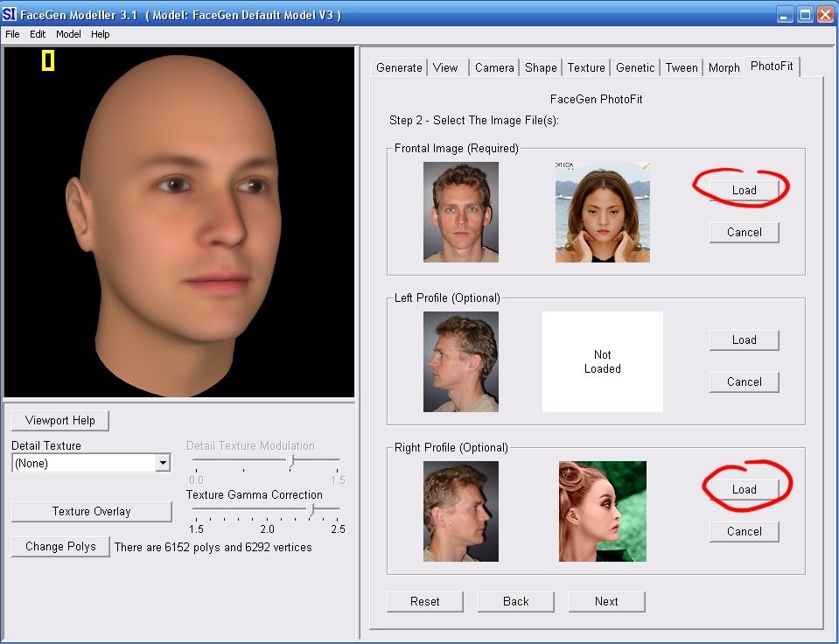Load the right profile image
The width and height of the screenshot is (839, 644).
[744, 489]
